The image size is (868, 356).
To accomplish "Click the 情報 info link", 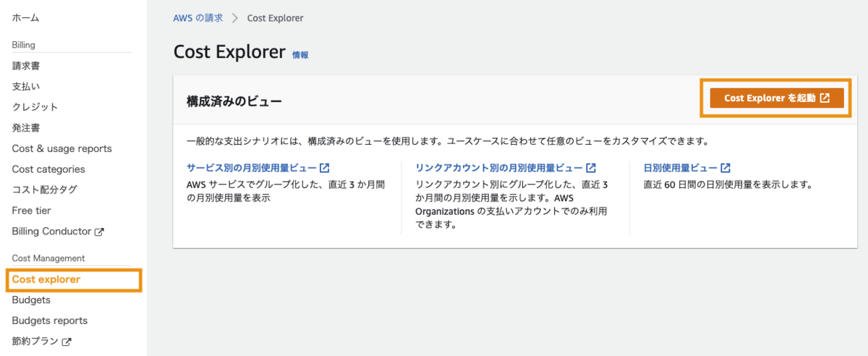I will click(x=300, y=54).
